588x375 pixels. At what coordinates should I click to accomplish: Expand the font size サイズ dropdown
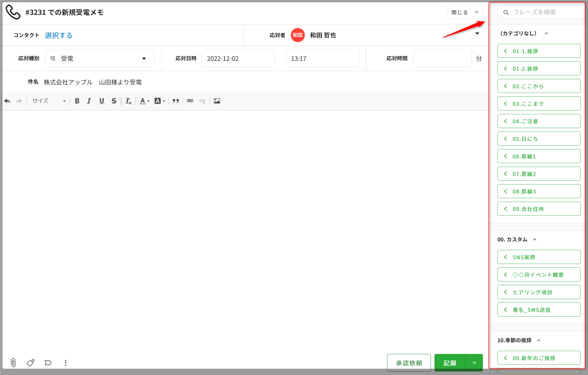[x=49, y=101]
